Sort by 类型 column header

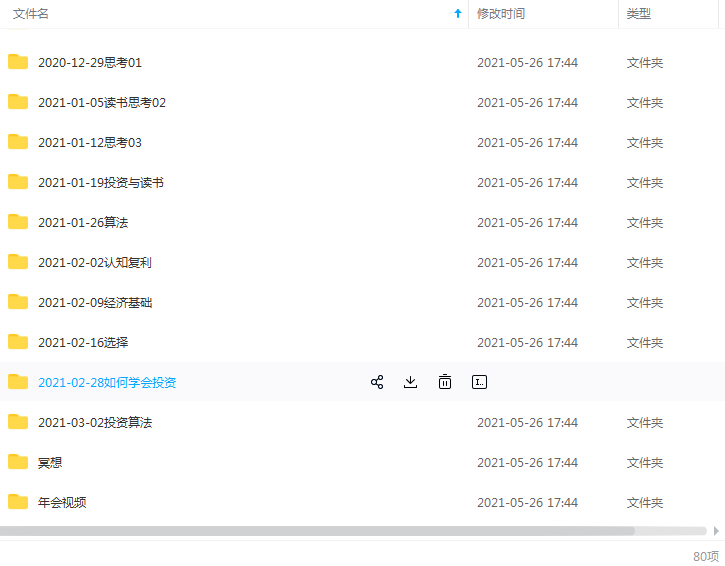[x=639, y=14]
